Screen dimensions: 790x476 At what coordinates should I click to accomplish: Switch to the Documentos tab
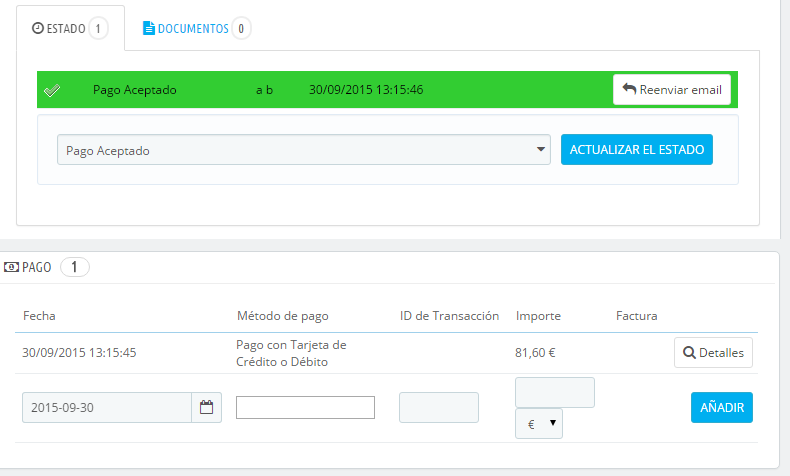(x=196, y=28)
